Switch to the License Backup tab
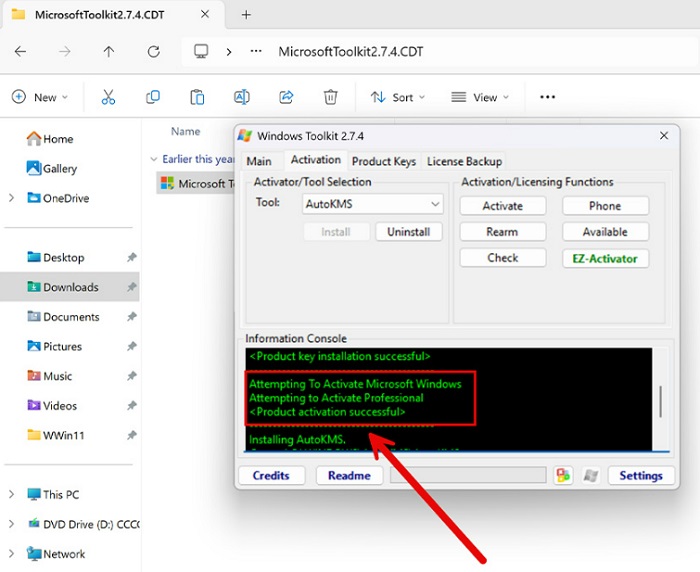The image size is (700, 572). [464, 161]
